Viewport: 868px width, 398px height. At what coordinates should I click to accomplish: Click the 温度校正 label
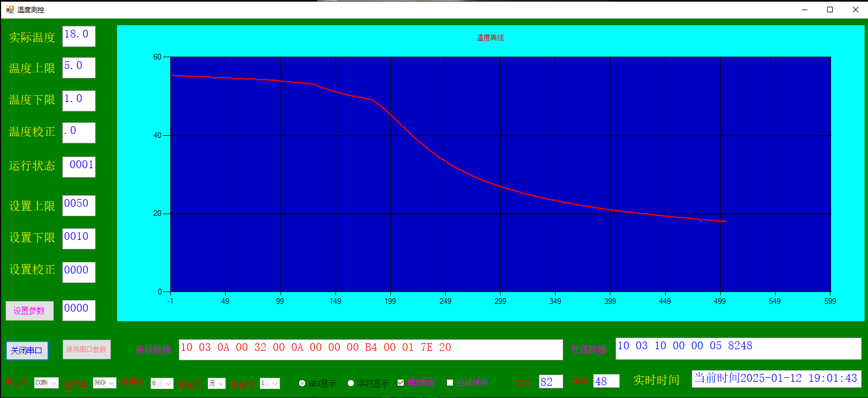[x=32, y=132]
